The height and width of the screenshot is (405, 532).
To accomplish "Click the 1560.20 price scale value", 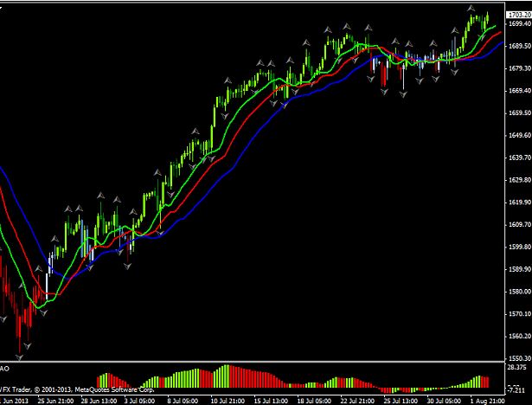I will tap(520, 337).
